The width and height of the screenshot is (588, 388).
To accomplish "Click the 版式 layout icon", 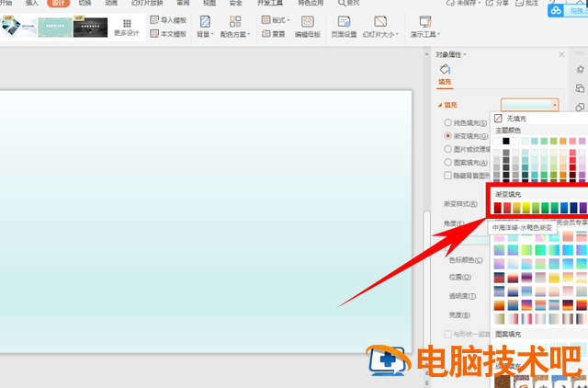I will 266,20.
